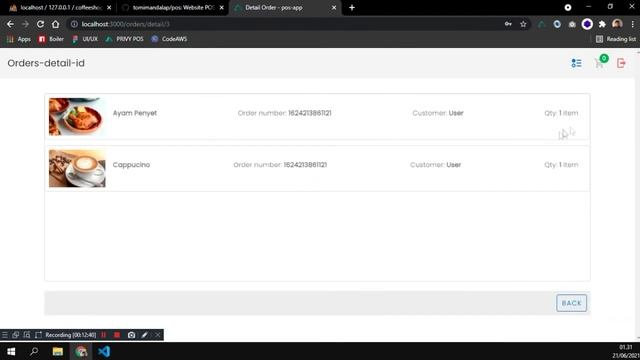The width and height of the screenshot is (640, 360).
Task: Close the tomimandalap/pos tab
Action: [x=222, y=7]
